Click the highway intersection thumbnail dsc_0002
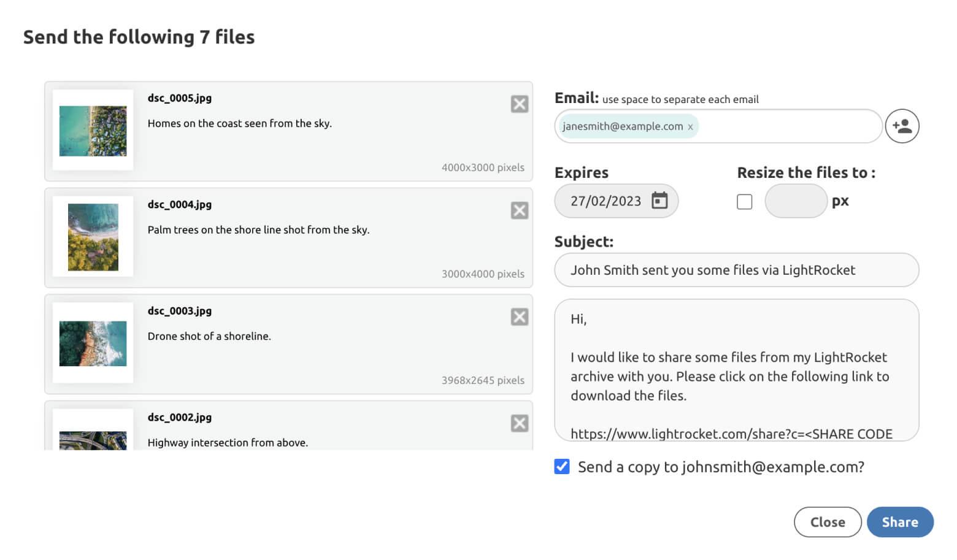 [93, 439]
